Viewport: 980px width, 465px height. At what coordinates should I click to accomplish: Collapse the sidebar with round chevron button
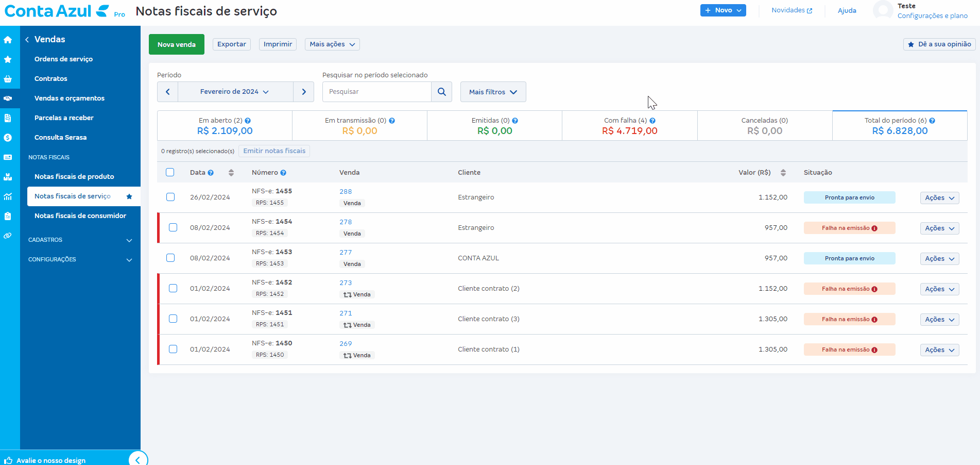pos(138,460)
